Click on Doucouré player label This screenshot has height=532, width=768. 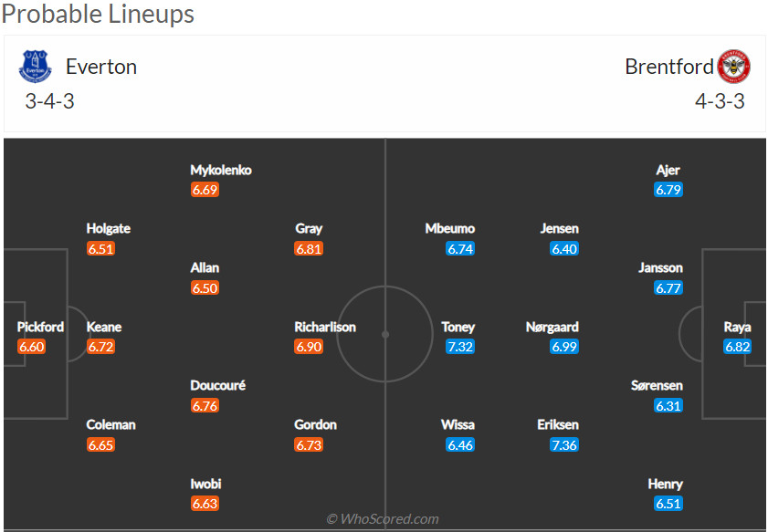pyautogui.click(x=217, y=385)
